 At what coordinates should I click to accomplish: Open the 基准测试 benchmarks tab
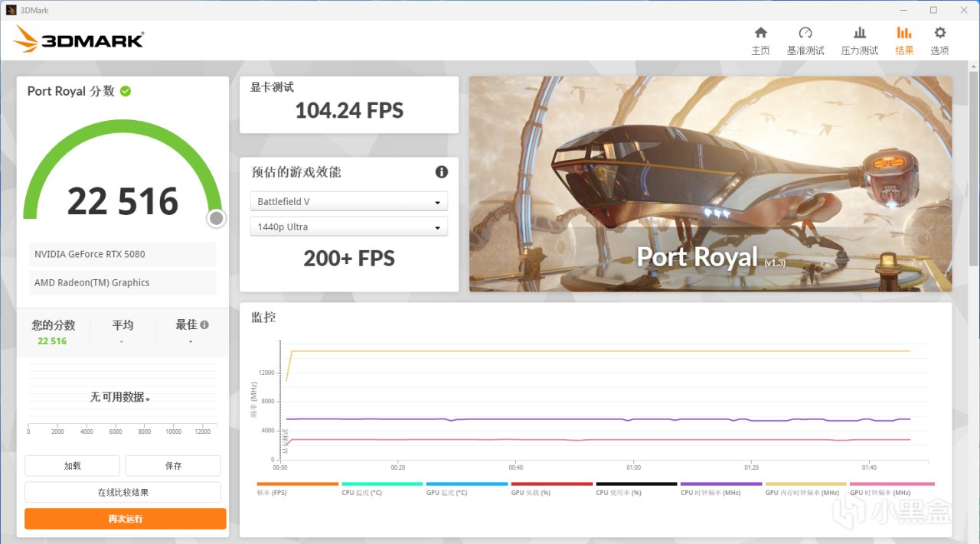point(805,41)
